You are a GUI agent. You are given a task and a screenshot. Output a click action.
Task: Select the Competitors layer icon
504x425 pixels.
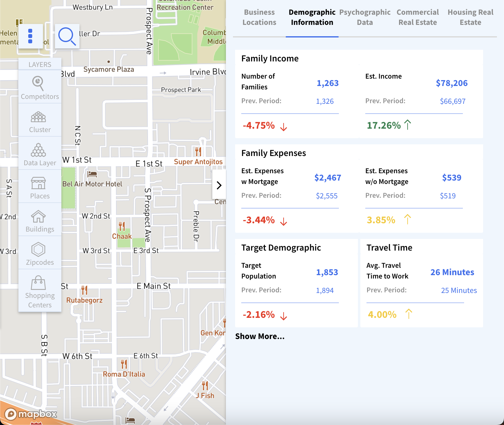click(40, 88)
